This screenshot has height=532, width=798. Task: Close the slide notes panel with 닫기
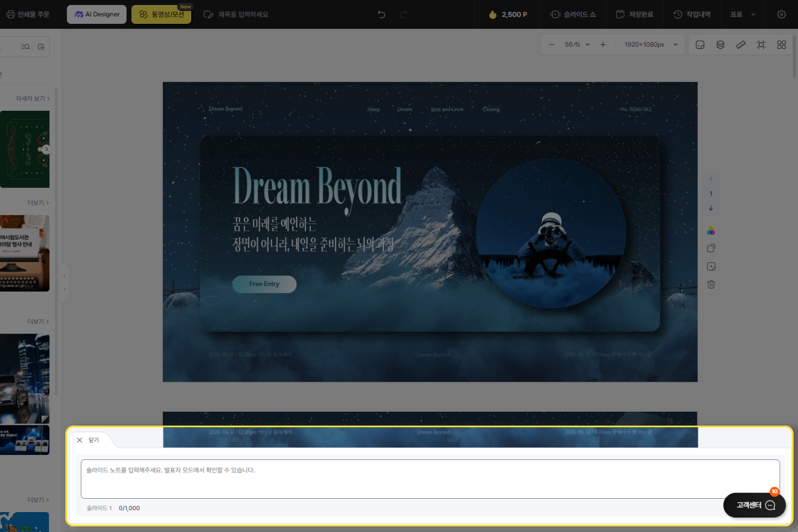coord(88,440)
